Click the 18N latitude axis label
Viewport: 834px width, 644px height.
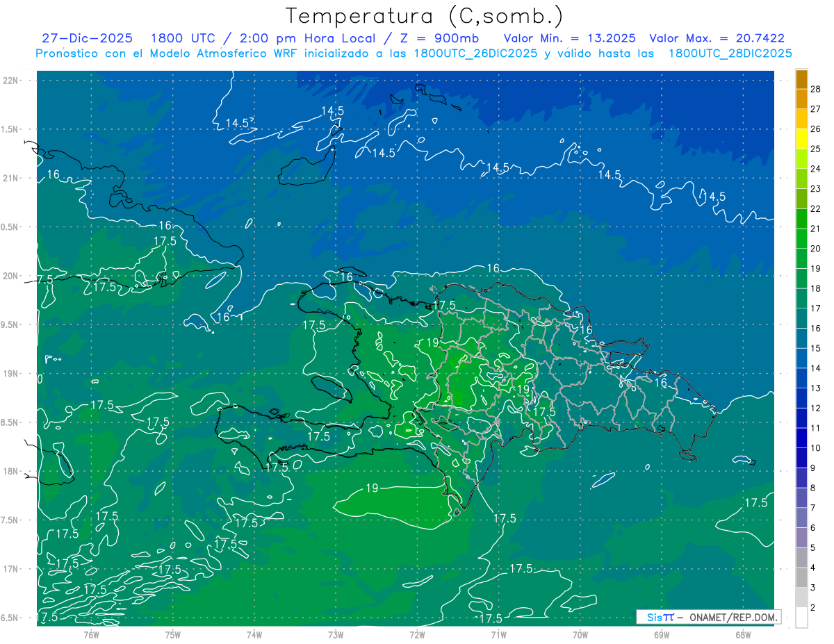(x=11, y=471)
